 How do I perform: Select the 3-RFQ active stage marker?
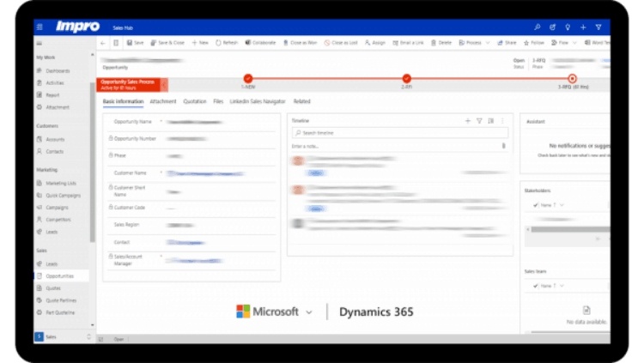pos(572,78)
